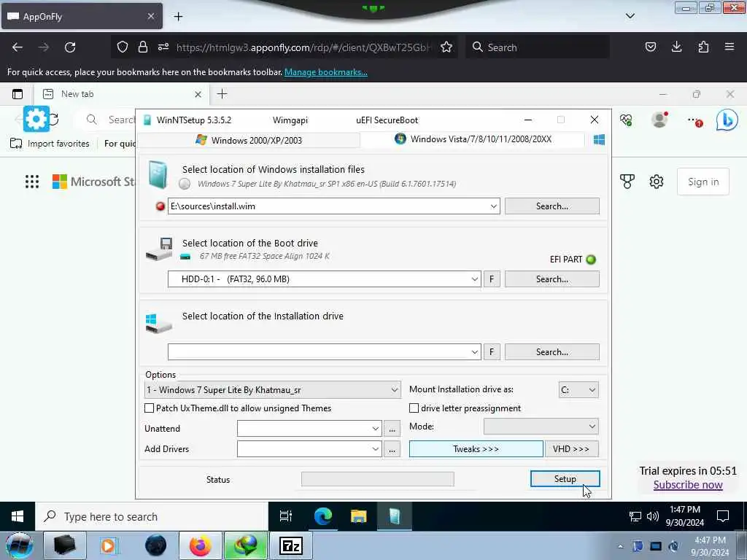The image size is (747, 560).
Task: Browse for an Unattend file with ... button
Action: pos(392,429)
